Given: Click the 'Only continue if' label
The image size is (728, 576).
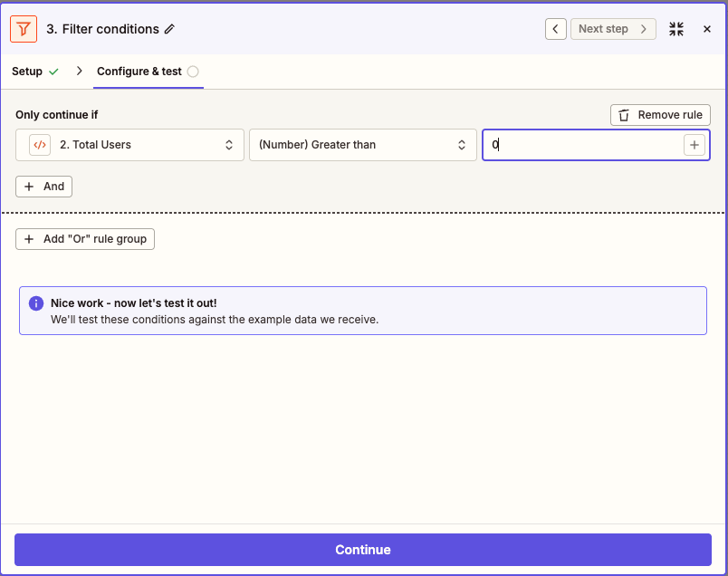Looking at the screenshot, I should tap(57, 115).
